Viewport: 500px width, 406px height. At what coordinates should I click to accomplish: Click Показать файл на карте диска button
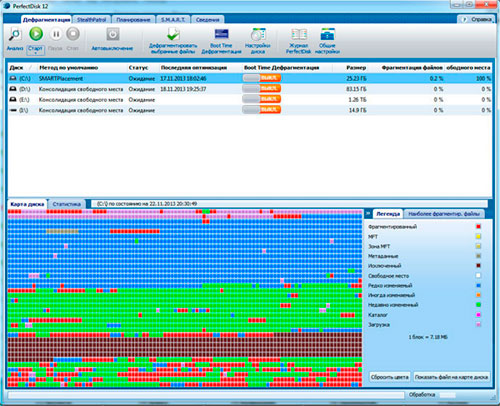[x=451, y=377]
